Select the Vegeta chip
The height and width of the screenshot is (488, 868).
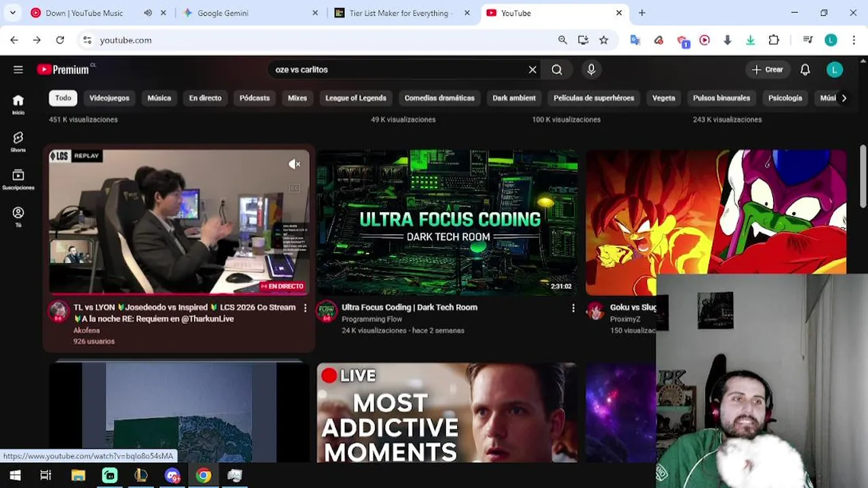tap(664, 98)
